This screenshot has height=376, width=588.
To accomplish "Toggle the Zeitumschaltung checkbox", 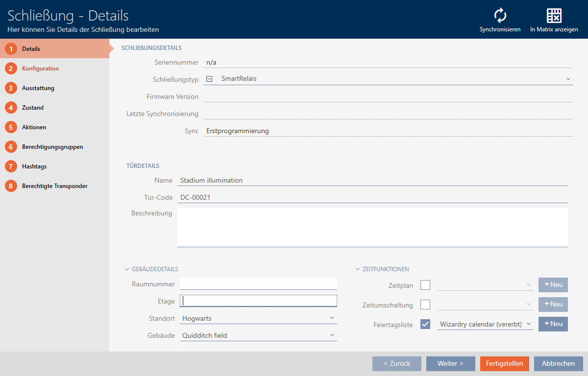I will [x=425, y=305].
